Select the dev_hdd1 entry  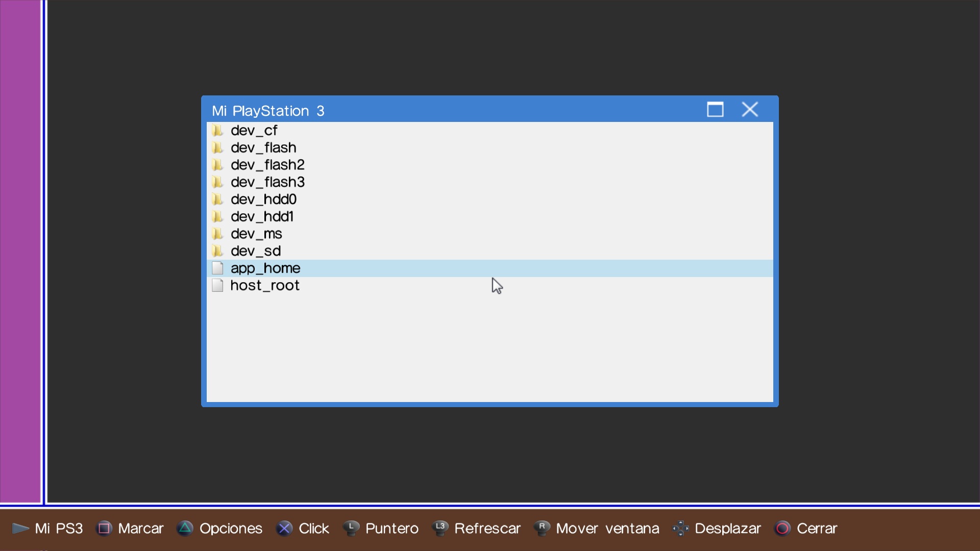[x=261, y=217]
